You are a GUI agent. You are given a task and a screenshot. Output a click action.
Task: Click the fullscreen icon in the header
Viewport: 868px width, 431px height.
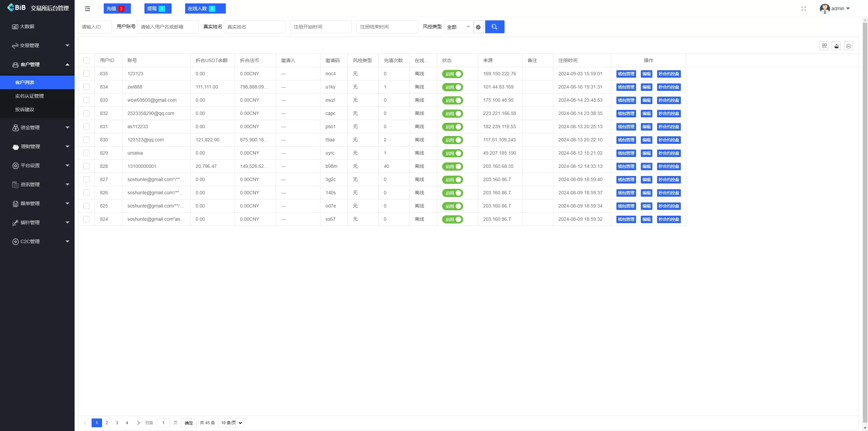803,9
